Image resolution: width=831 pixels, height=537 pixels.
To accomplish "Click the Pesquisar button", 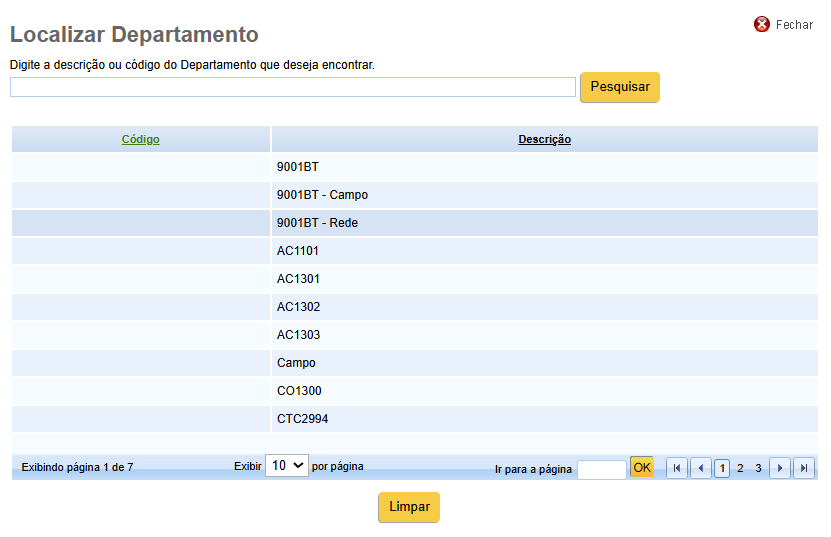I will click(620, 87).
